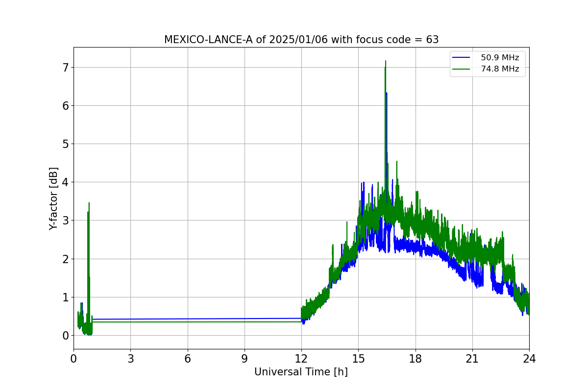
Task: Click x-axis tick label 15
Action: (x=358, y=359)
